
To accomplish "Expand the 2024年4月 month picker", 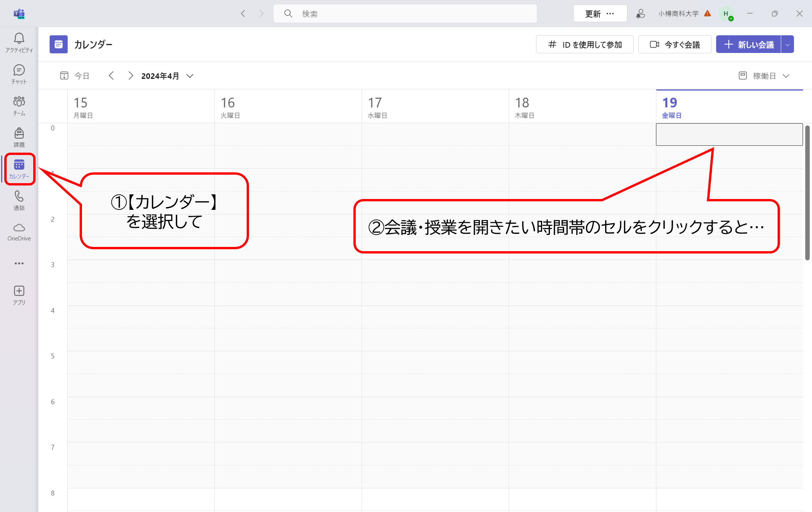I will [x=167, y=76].
